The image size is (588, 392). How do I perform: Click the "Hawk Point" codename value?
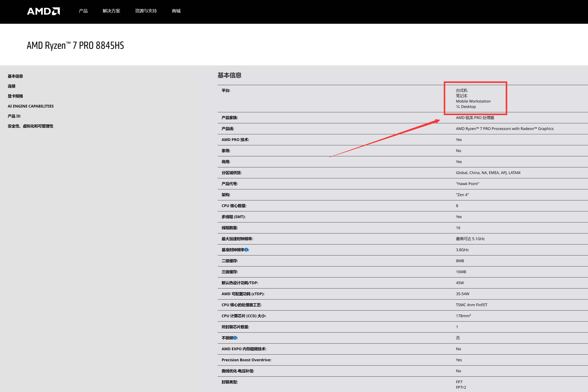467,183
